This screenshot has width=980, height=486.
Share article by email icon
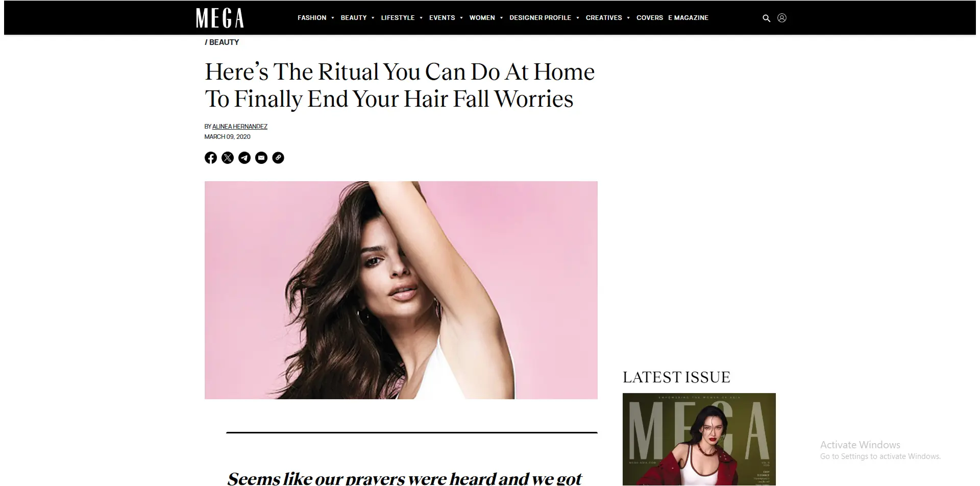click(261, 158)
